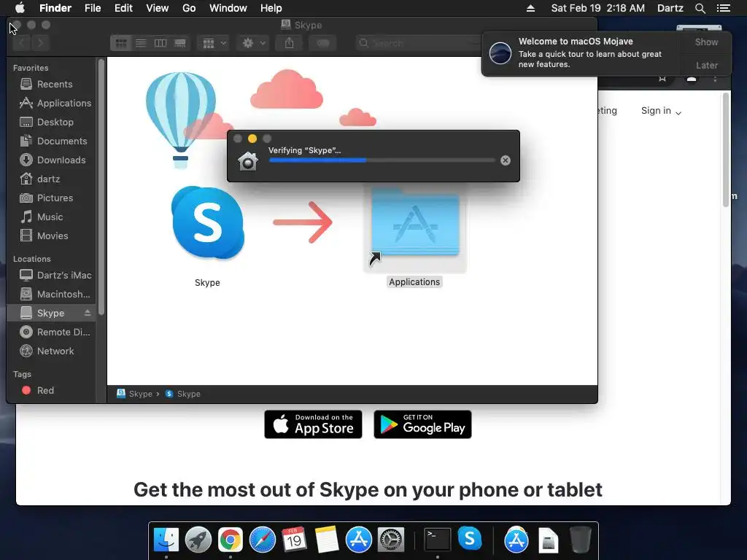Click the Share toolbar button
747x560 pixels.
(289, 43)
